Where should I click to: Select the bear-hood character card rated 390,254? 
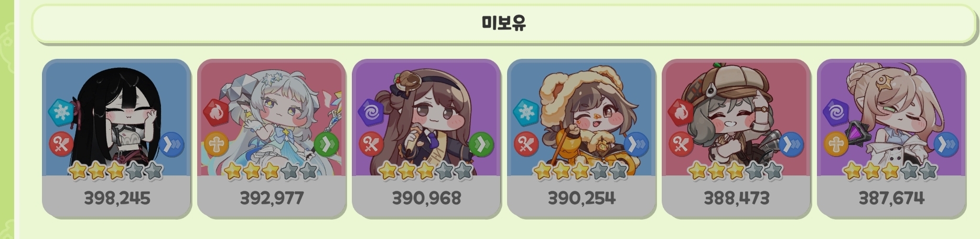(x=581, y=138)
